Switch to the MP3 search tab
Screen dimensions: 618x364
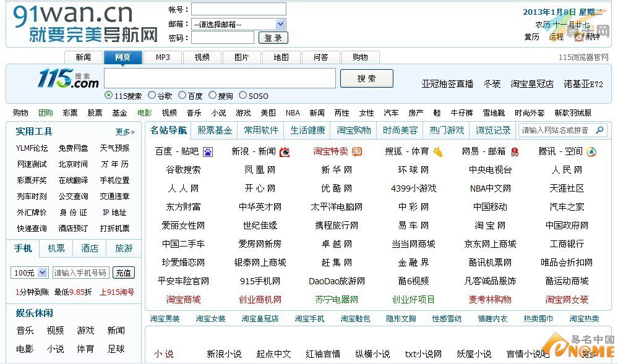pyautogui.click(x=163, y=57)
